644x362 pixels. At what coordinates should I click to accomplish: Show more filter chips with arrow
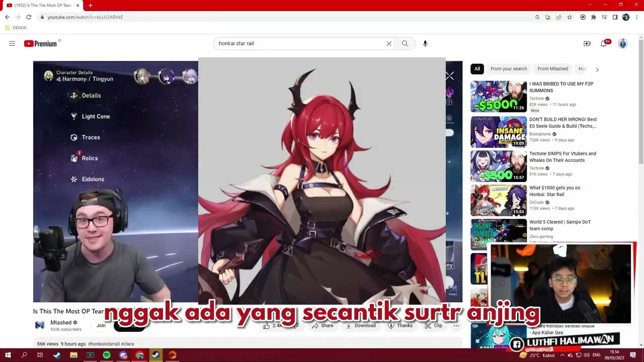pos(597,69)
